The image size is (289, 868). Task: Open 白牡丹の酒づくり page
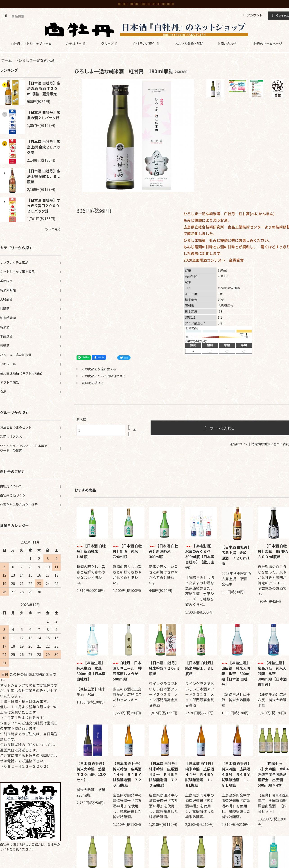[x=30, y=495]
